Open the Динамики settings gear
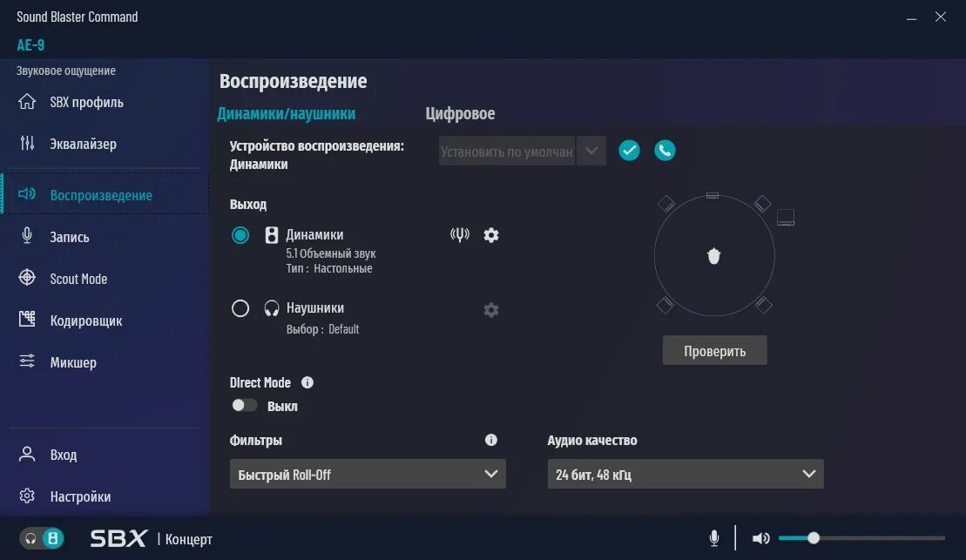The width and height of the screenshot is (966, 560). pos(491,235)
